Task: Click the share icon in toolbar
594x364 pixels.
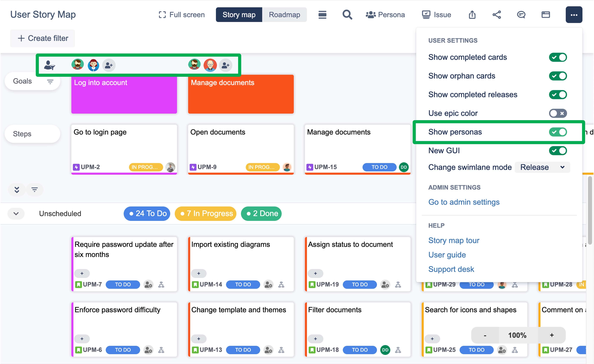Action: point(497,15)
